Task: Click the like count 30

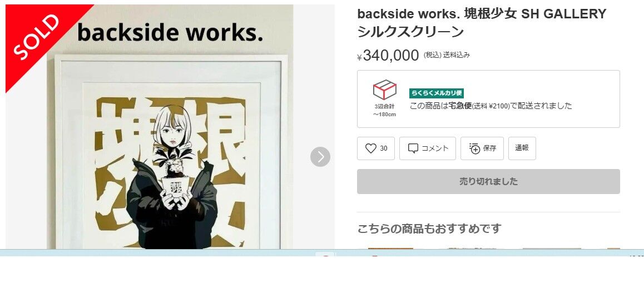Action: point(384,148)
